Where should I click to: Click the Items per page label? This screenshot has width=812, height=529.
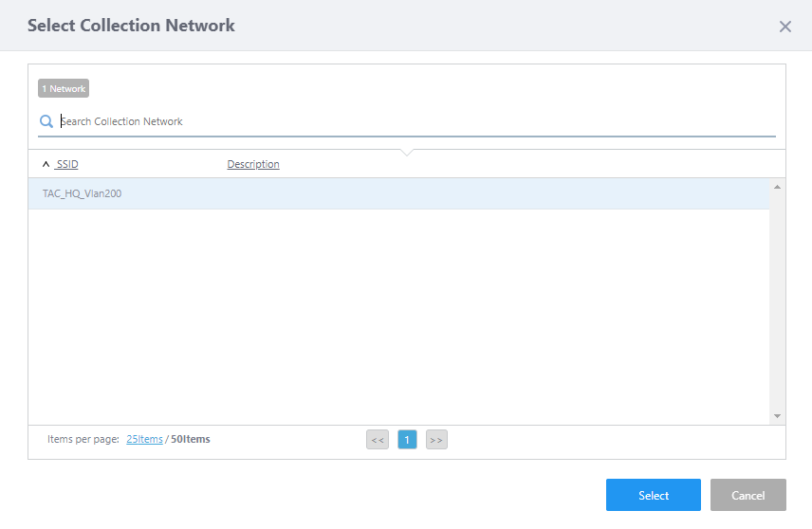click(83, 439)
